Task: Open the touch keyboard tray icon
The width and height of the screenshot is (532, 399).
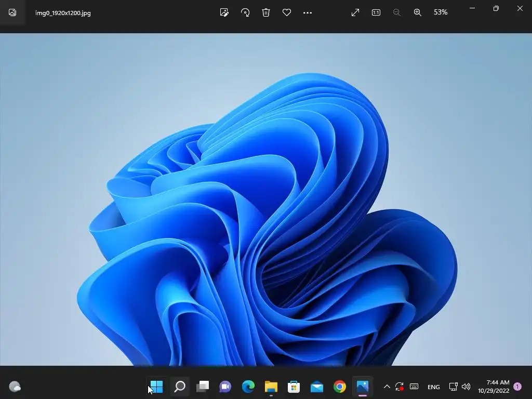Action: 414,386
